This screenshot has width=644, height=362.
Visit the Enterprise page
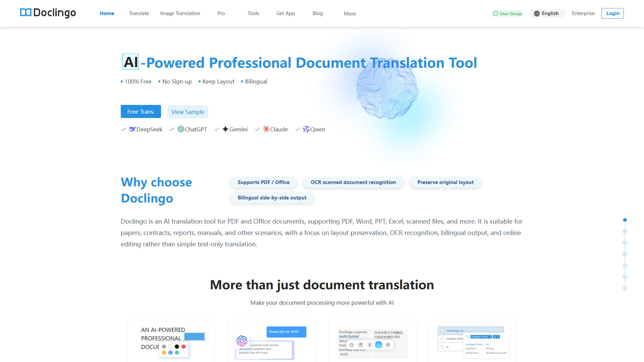click(x=583, y=13)
